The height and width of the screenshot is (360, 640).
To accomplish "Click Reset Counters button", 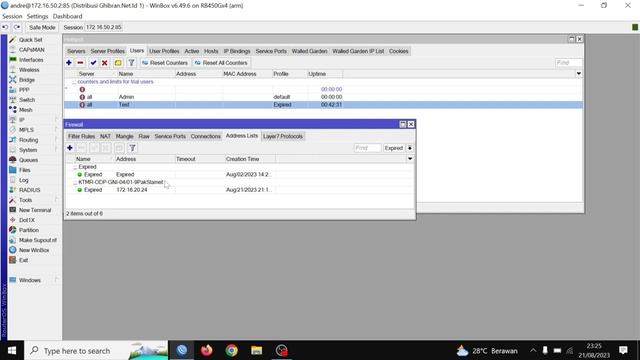I will tap(164, 63).
